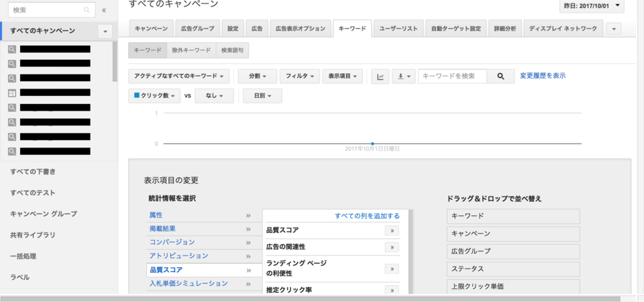Click the 変更履歴を表示 link
Image resolution: width=644 pixels, height=302 pixels.
coord(543,76)
